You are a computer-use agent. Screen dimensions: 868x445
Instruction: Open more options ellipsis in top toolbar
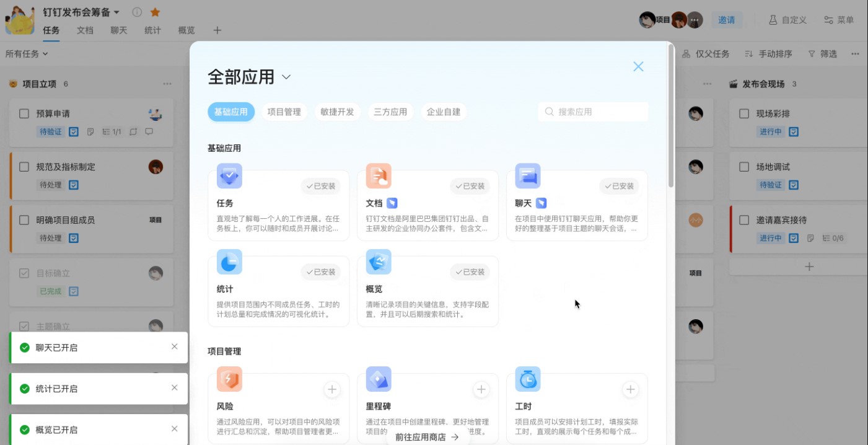[x=855, y=54]
